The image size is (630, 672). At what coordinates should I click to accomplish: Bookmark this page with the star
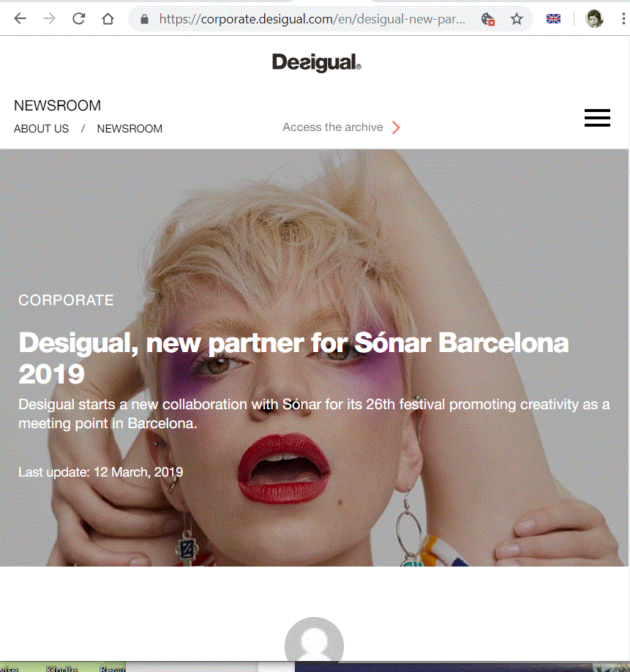tap(517, 19)
